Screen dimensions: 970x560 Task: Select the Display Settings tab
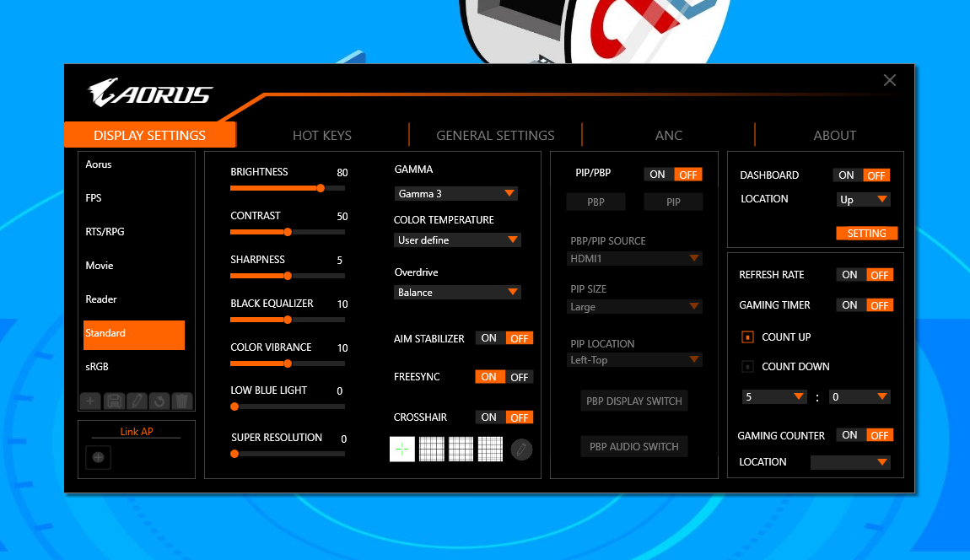149,135
